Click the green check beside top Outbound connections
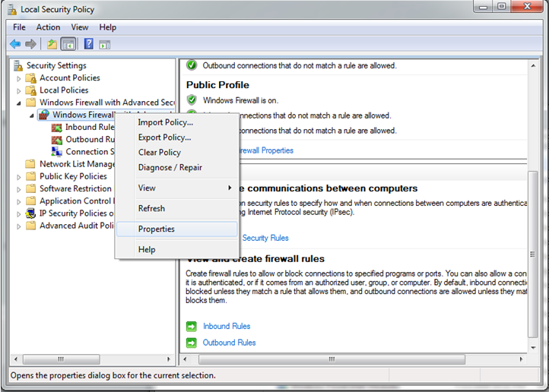Image resolution: width=549 pixels, height=392 pixels. point(192,65)
